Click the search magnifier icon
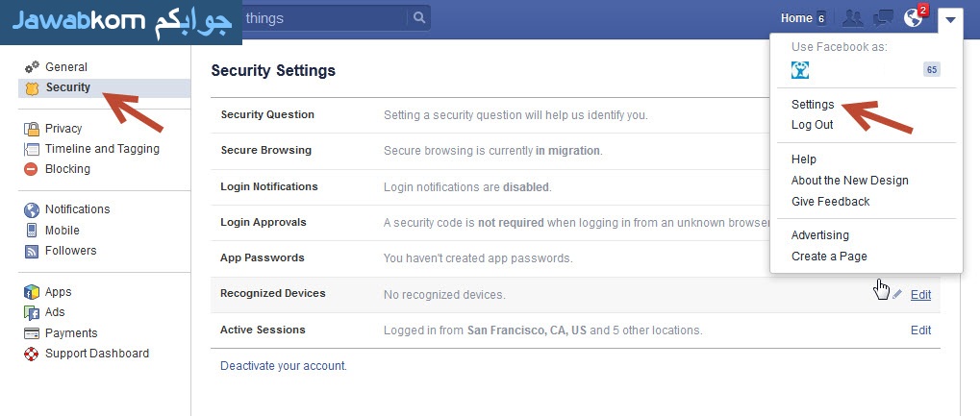This screenshot has width=980, height=416. (419, 18)
